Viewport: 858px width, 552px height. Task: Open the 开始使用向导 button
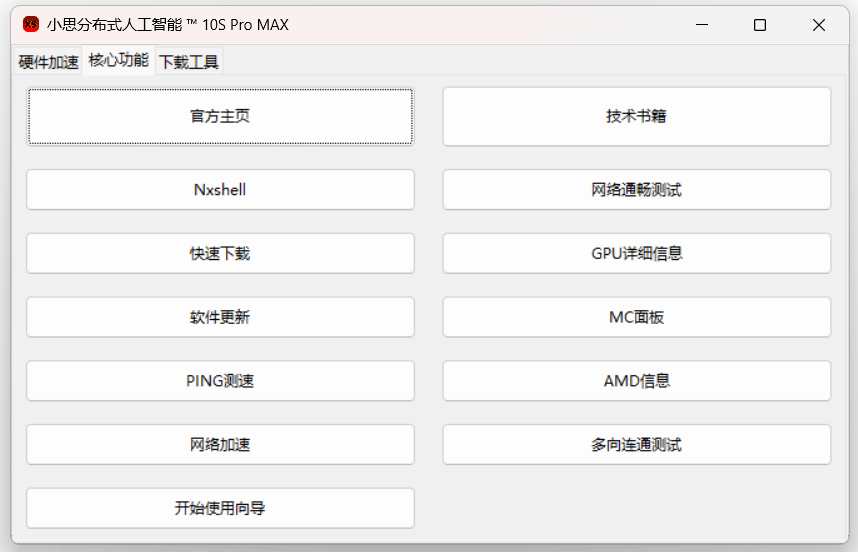pos(220,508)
